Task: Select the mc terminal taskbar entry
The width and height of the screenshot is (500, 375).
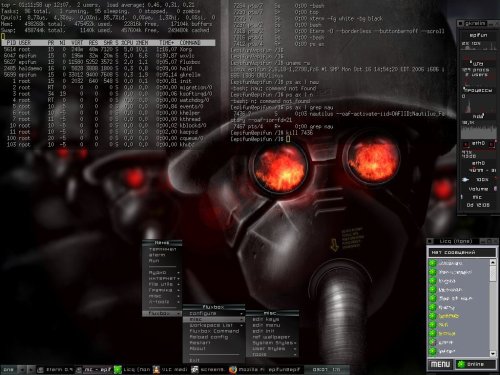Action: point(94,369)
